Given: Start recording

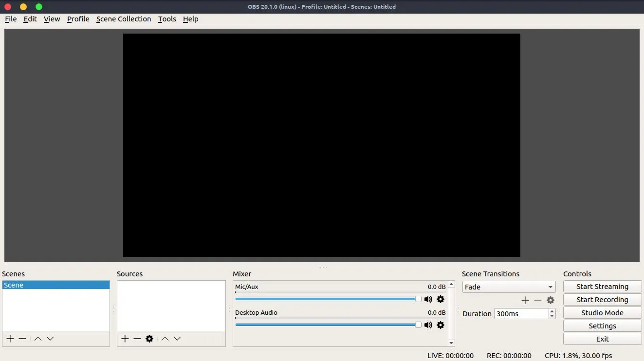Looking at the screenshot, I should click(602, 299).
